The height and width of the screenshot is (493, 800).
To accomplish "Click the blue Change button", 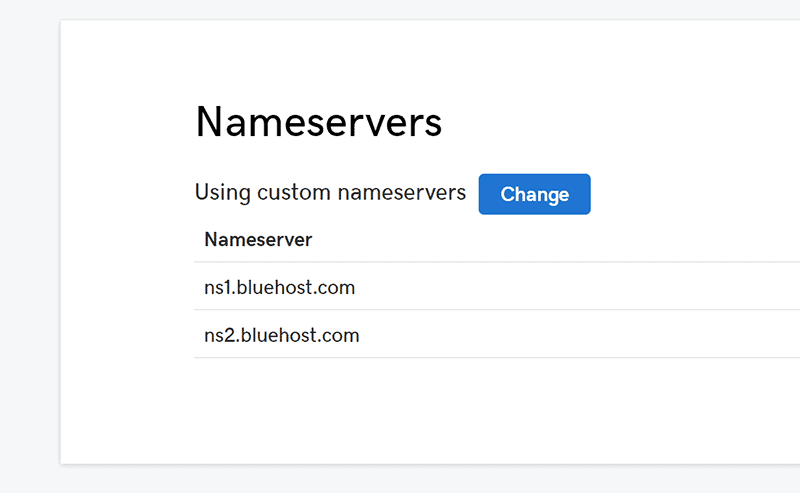I will coord(534,194).
